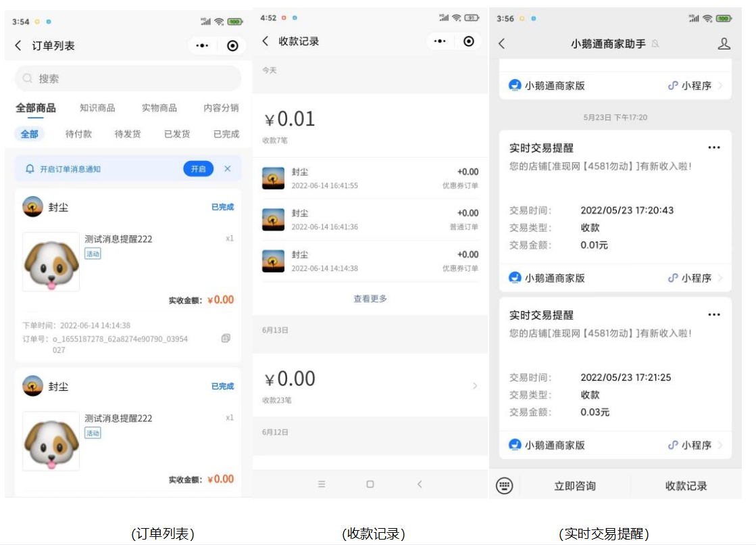Open 小程序 link under the 0.03元 transaction
This screenshot has width=756, height=545.
[695, 445]
